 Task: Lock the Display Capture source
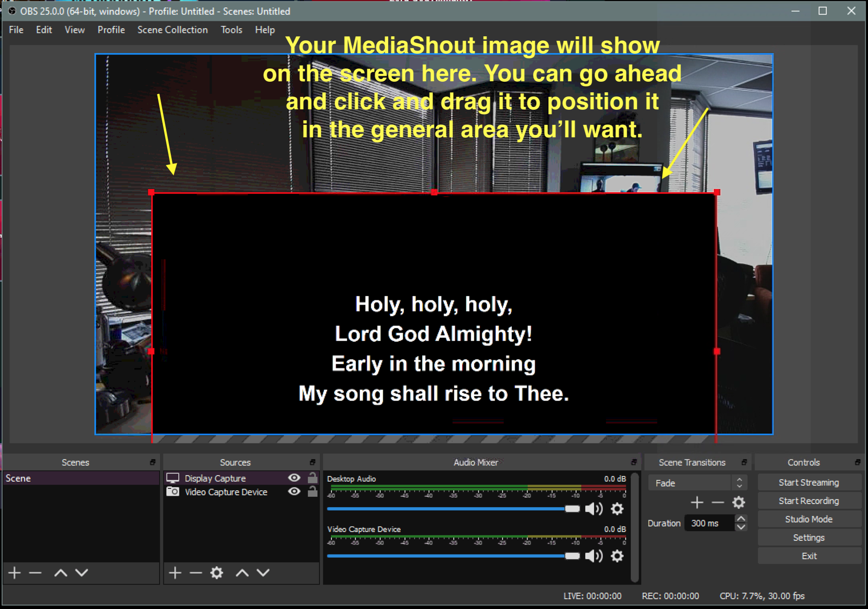[x=312, y=478]
